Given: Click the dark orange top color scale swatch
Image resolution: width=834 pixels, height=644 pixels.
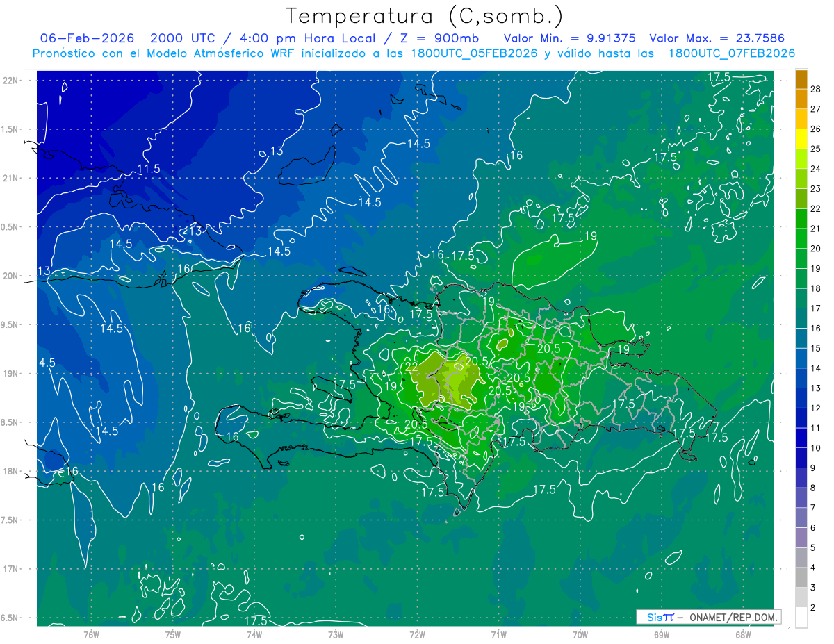Looking at the screenshot, I should [x=801, y=79].
